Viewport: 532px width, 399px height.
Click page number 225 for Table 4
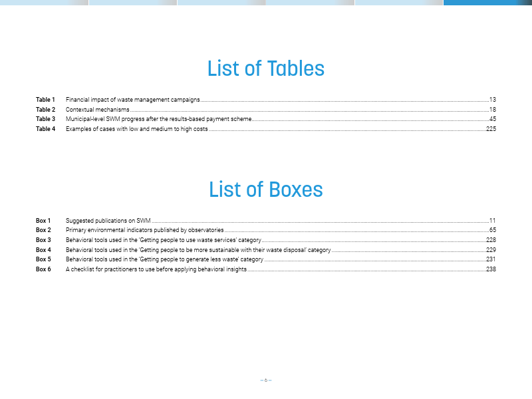click(x=491, y=129)
